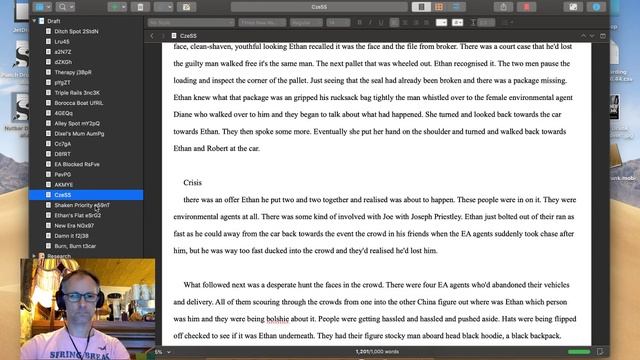Image resolution: width=640 pixels, height=360 pixels.
Task: Click the green Add document button
Action: tap(115, 7)
